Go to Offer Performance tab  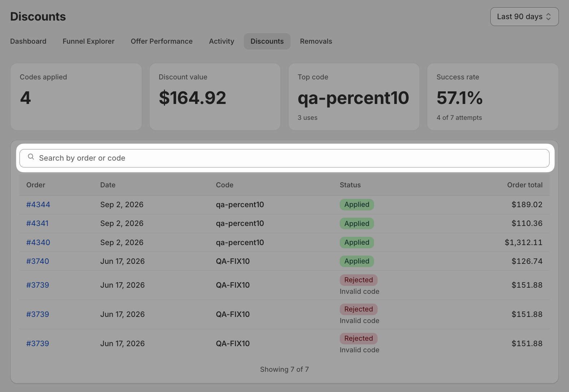click(161, 41)
